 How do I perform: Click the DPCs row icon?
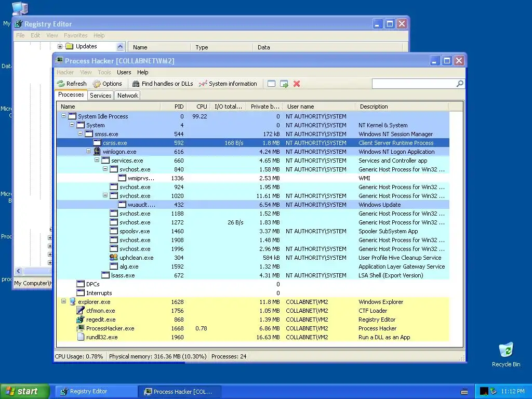(x=81, y=284)
